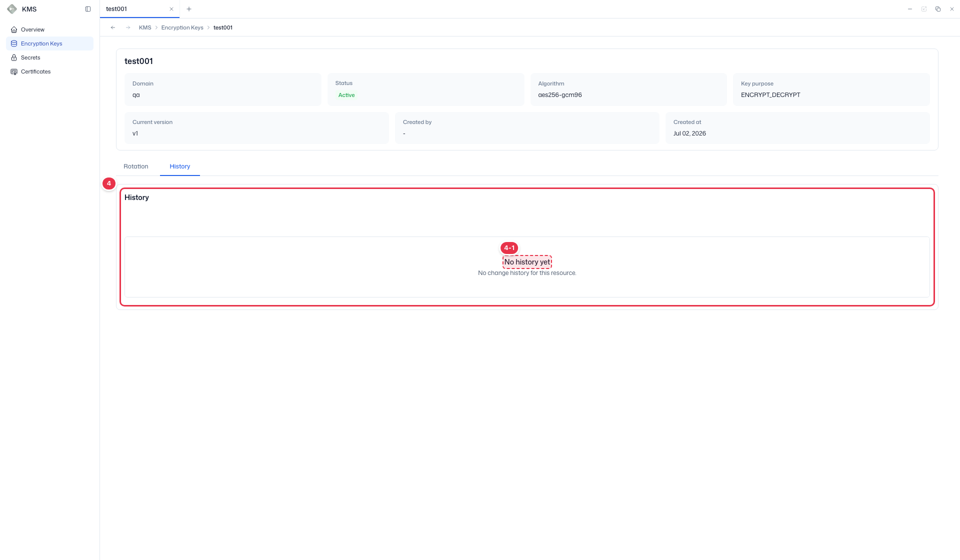The height and width of the screenshot is (560, 960).
Task: Click the Certificates icon in sidebar
Action: pyautogui.click(x=14, y=71)
